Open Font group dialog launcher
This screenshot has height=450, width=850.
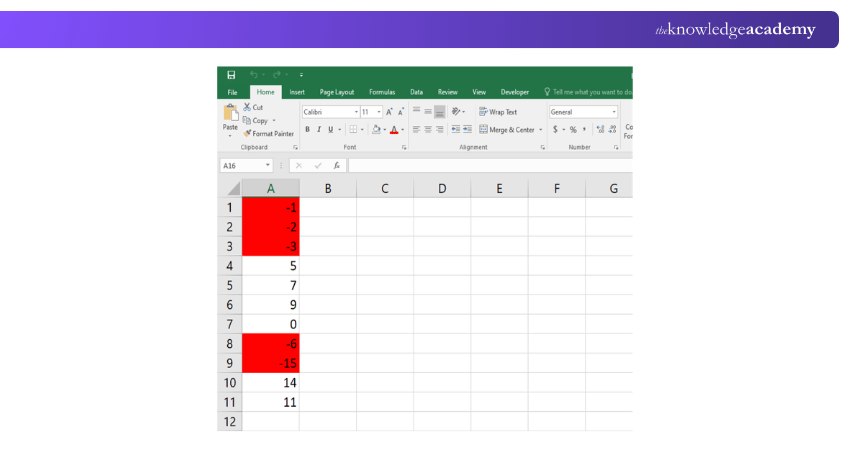tap(404, 147)
